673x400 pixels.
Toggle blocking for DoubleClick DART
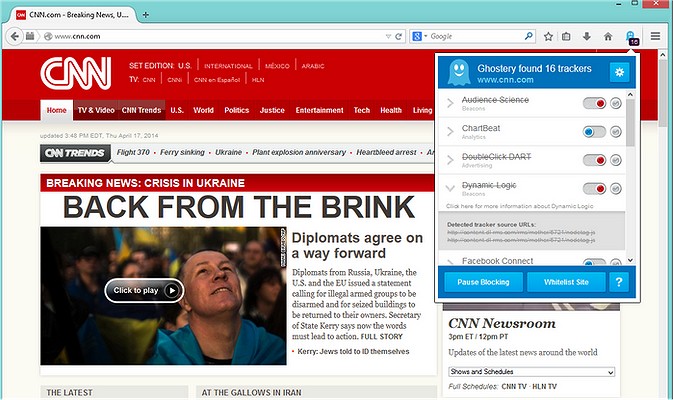pyautogui.click(x=594, y=160)
